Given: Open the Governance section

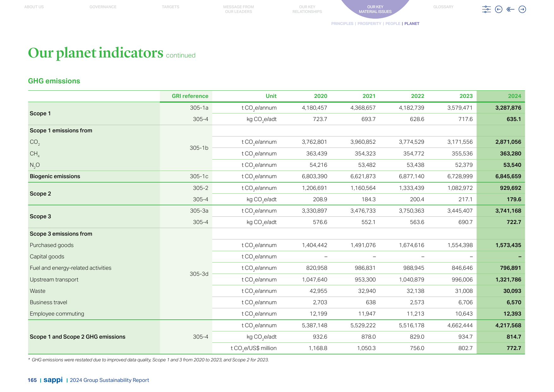Looking at the screenshot, I should pos(103,7).
